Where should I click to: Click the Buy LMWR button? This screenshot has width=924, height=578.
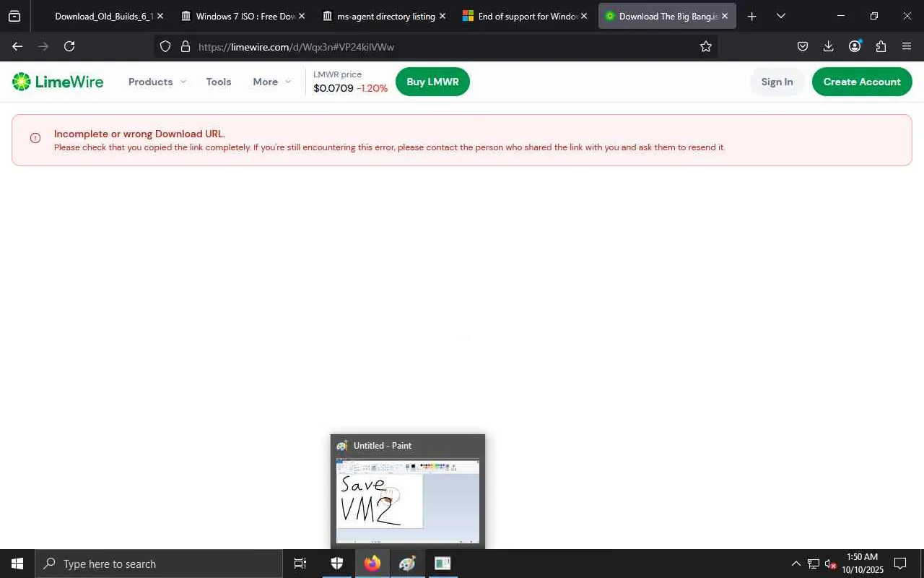point(432,82)
